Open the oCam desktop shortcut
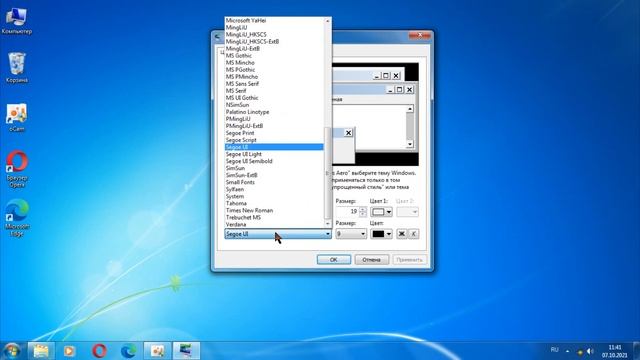 pos(17,118)
